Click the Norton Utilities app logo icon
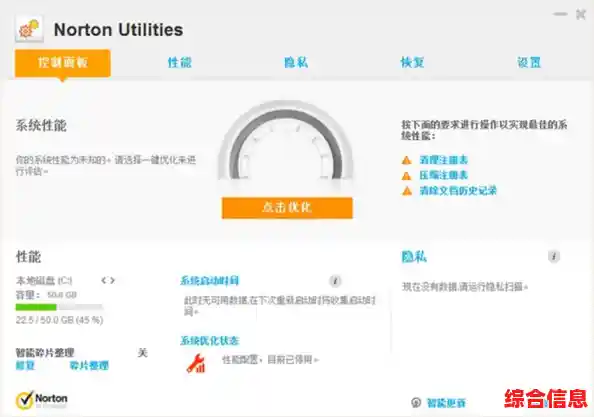Screen dimensions: 594x417 29,29
